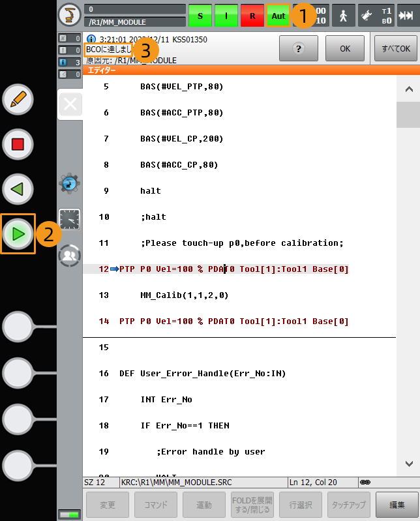
Task: Click line 5 BAS(#VEL_PTP,80)
Action: click(x=182, y=86)
